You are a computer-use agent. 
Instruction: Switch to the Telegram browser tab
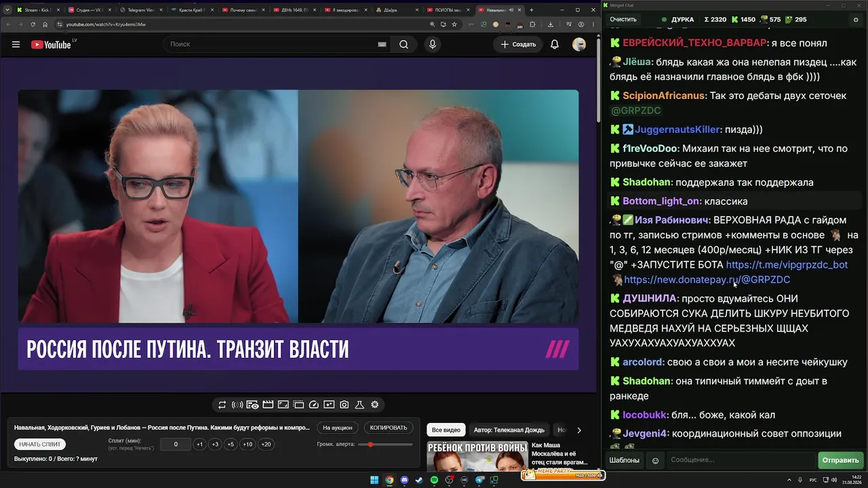pyautogui.click(x=142, y=10)
